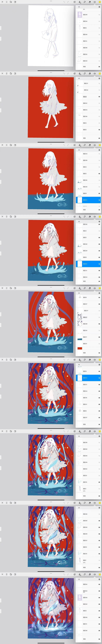Image resolution: width=102 pixels, height=644 pixels.
Task: Add new layer plus in ninth screenshot
Action: tap(79, 579)
